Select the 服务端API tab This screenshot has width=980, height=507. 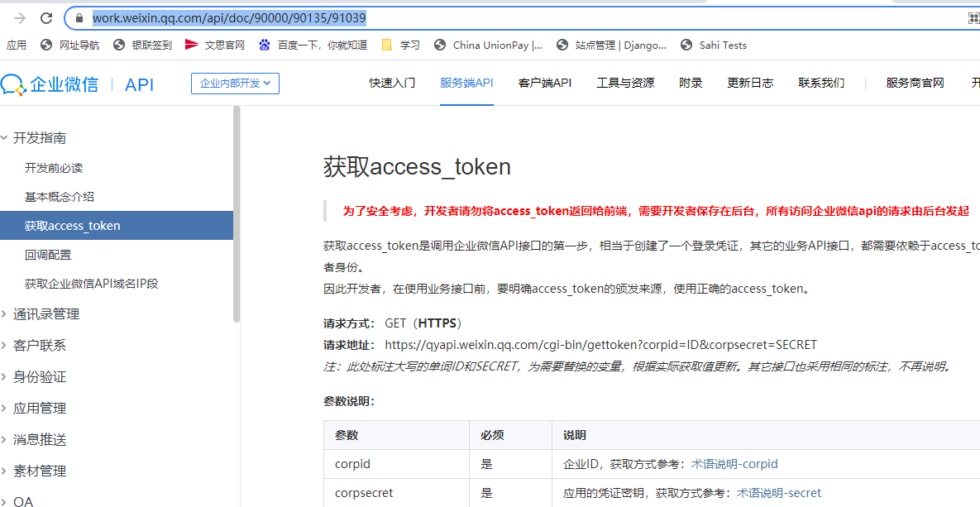point(467,83)
